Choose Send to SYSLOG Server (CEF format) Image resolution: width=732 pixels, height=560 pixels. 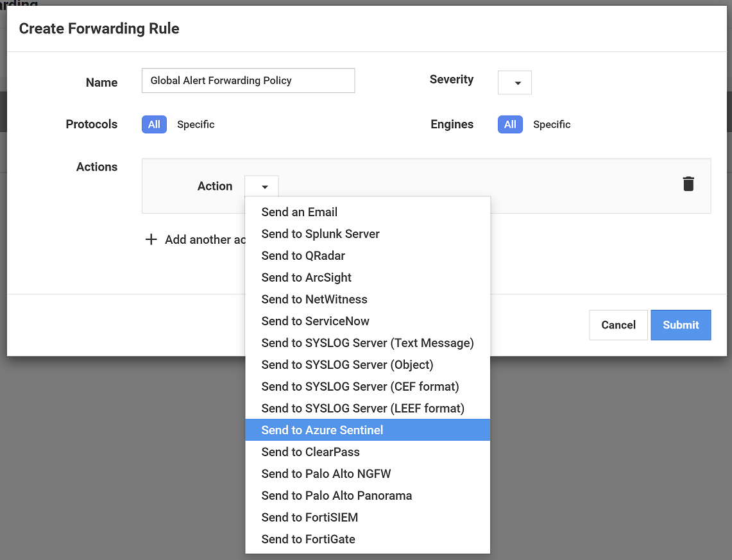360,386
